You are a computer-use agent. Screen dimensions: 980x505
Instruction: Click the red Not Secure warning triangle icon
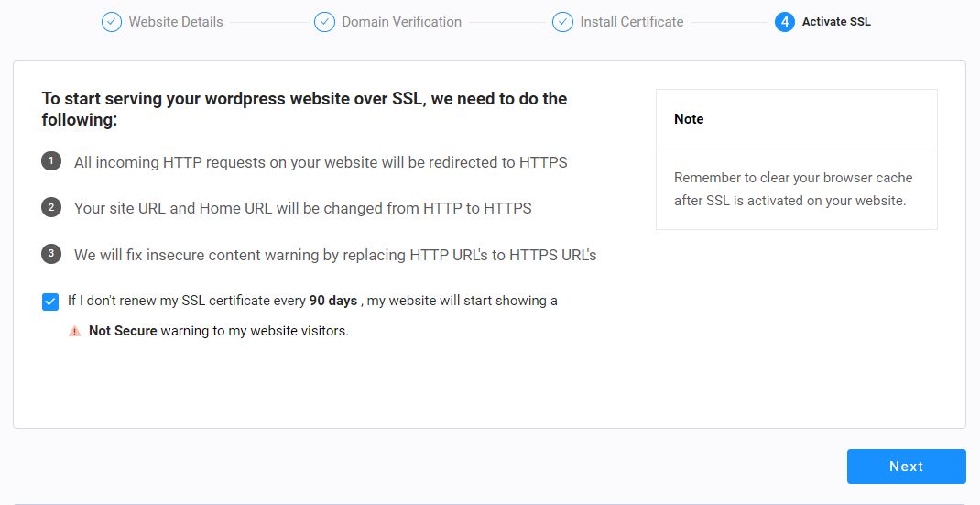coord(74,331)
